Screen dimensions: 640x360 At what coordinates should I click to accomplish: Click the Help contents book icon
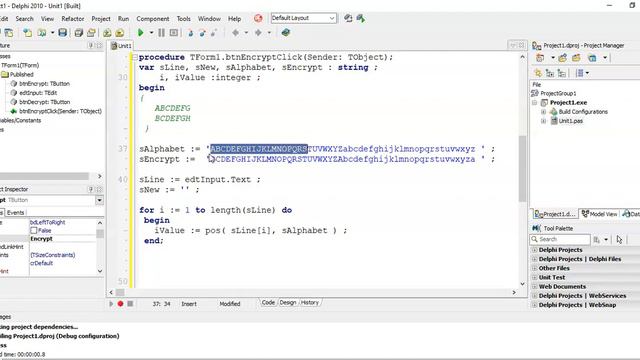(286, 33)
